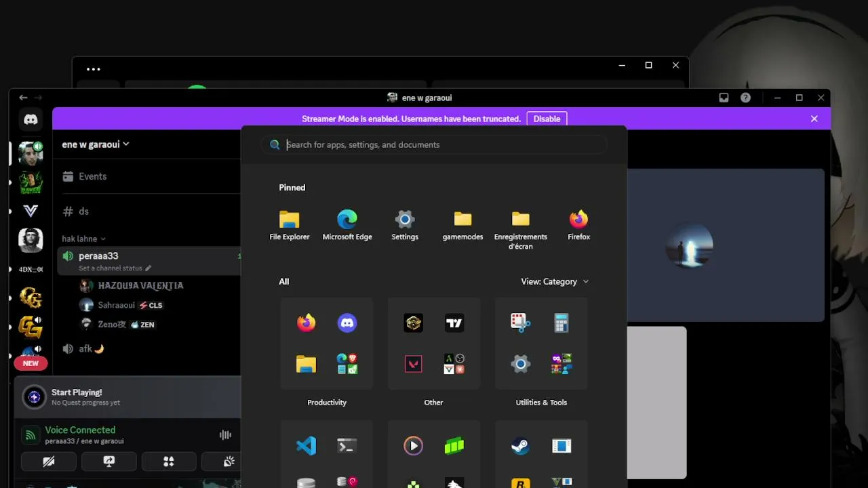Open the Start Playing! quest card
868x488 pixels.
[x=129, y=397]
